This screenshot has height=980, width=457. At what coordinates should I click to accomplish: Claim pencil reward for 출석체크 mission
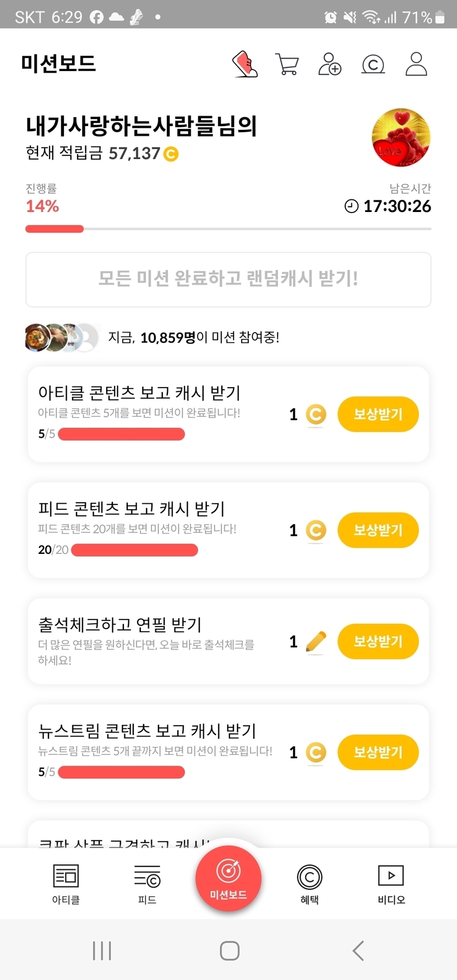tap(378, 641)
